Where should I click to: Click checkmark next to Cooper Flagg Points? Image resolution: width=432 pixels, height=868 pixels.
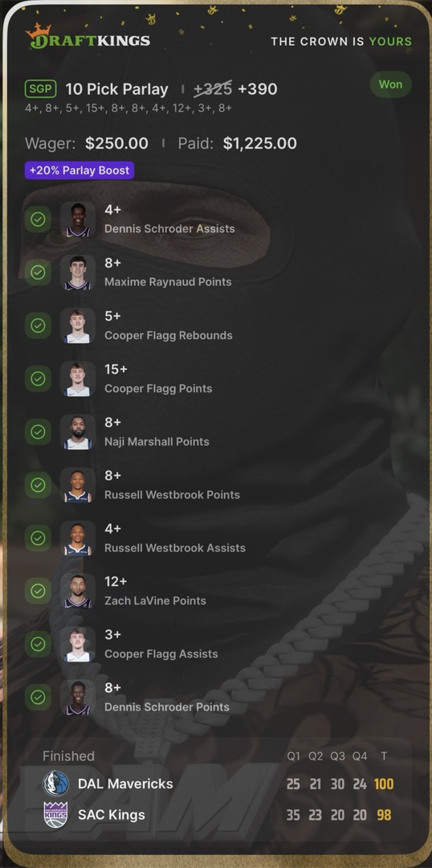coord(39,379)
